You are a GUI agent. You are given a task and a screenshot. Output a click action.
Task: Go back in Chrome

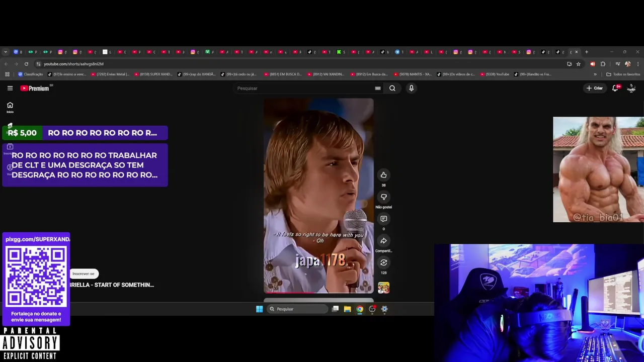coord(6,64)
